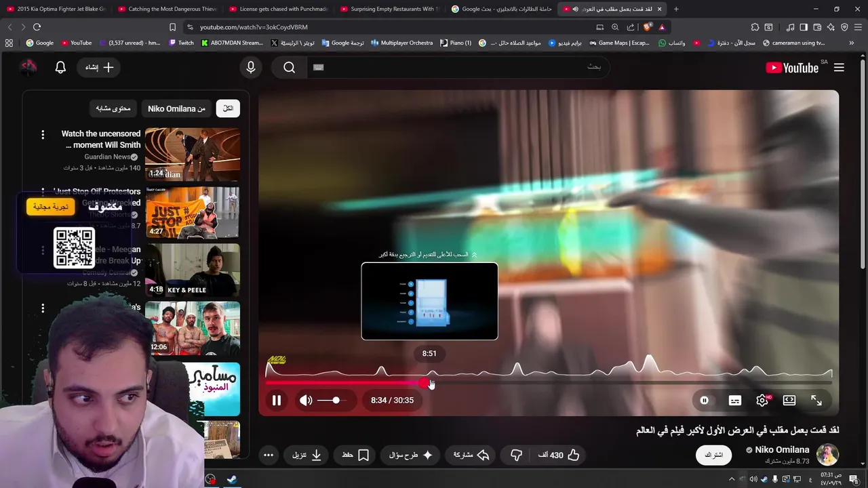868x488 pixels.
Task: Open a new browser tab with the plus button
Action: tap(676, 9)
